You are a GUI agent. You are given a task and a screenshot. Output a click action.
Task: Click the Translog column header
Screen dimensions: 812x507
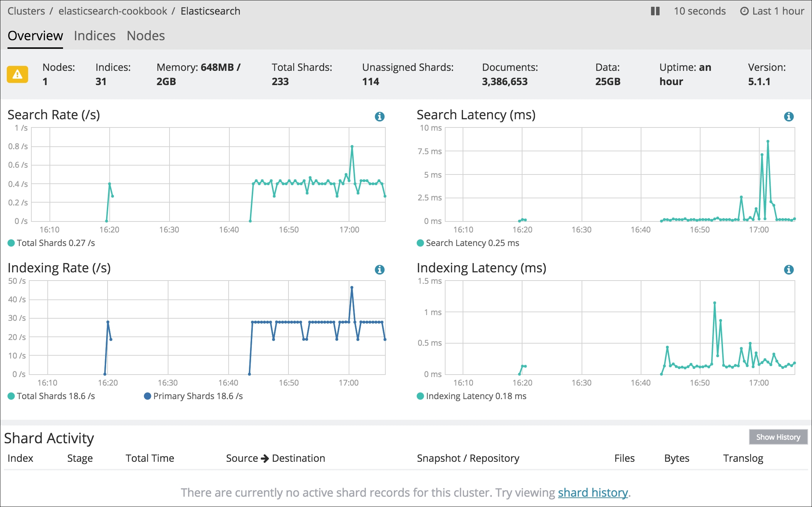743,458
